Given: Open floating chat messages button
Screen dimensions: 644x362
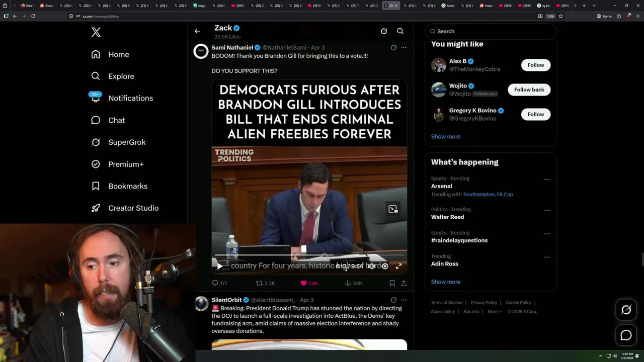Looking at the screenshot, I should [626, 335].
